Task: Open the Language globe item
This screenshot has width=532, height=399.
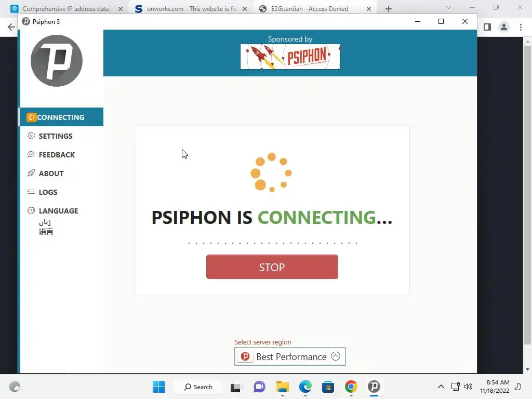Action: pos(52,211)
